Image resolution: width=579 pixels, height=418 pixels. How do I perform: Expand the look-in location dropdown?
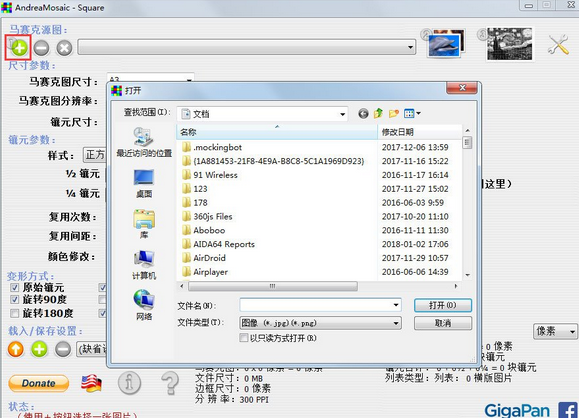coord(342,114)
